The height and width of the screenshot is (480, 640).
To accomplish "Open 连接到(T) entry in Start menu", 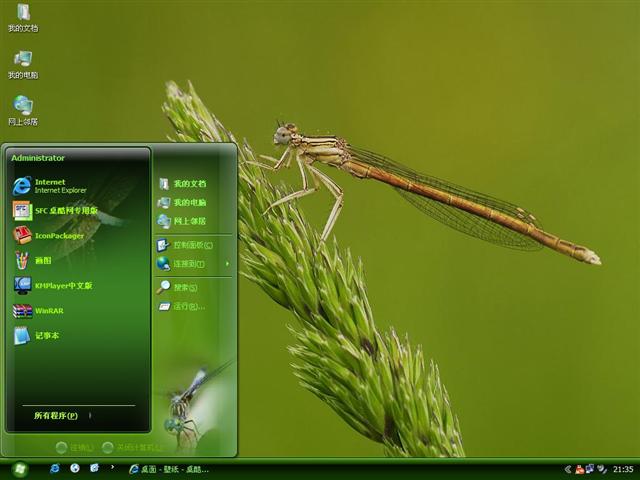I will point(181,264).
